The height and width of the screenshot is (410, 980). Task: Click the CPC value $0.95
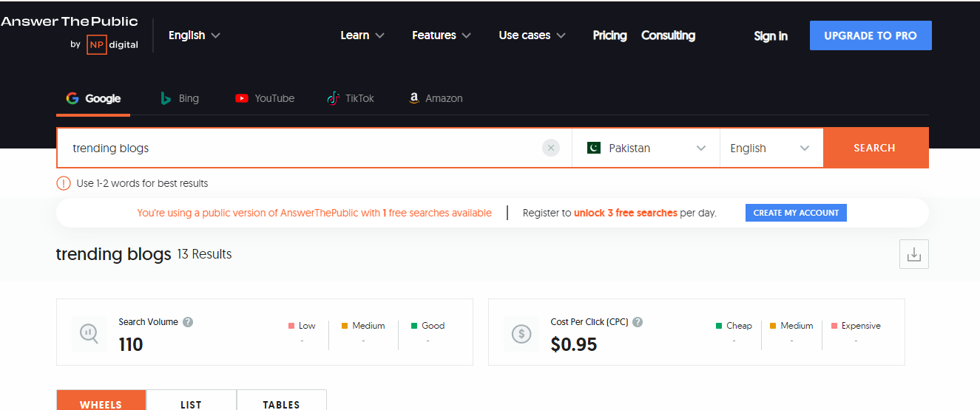pyautogui.click(x=574, y=344)
